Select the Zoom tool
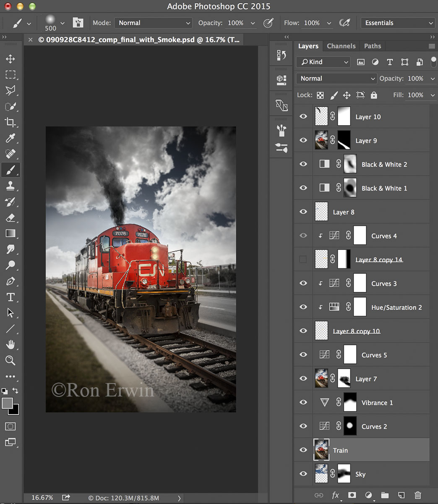The image size is (438, 504). [x=10, y=360]
